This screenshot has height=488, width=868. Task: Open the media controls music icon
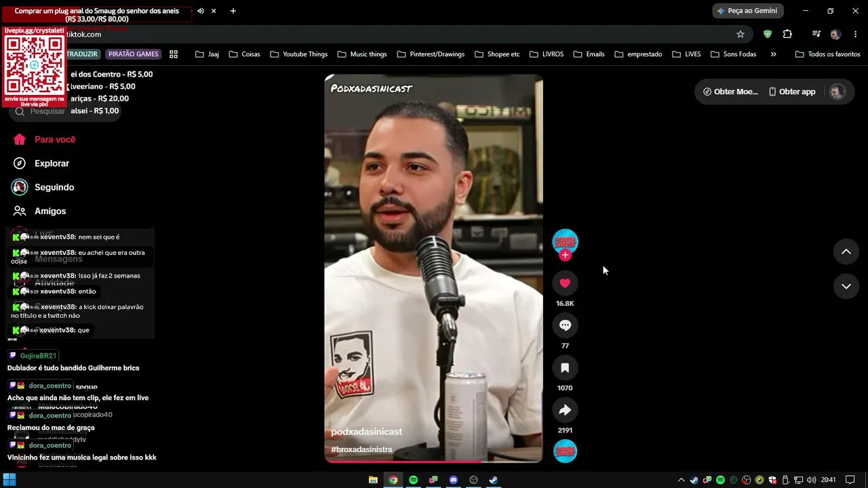tap(816, 34)
